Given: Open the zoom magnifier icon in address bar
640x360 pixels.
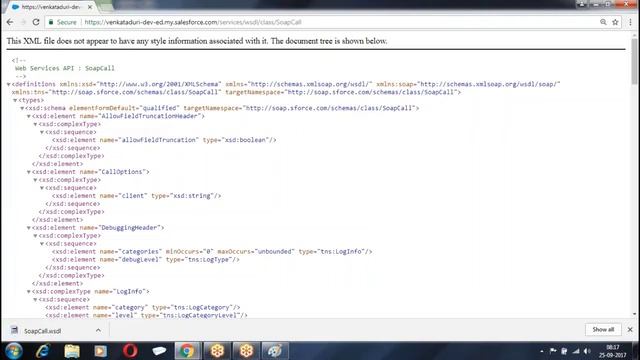Looking at the screenshot, I should (x=603, y=22).
